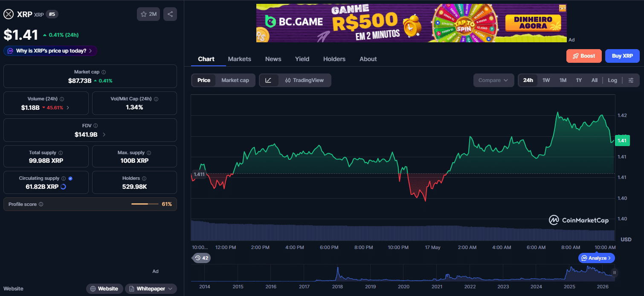Screen dimensions: 644x296
Task: Click the 529.98K holders value
Action: (x=134, y=187)
